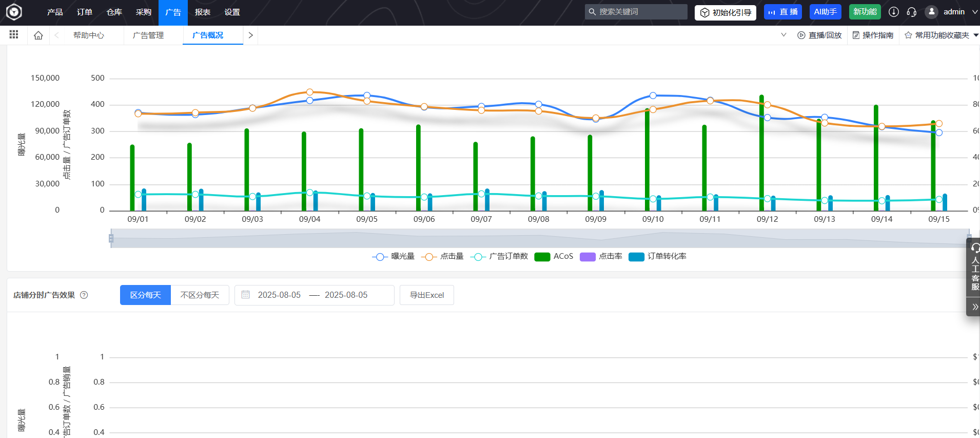Click the 09/04 点击量 orange data point
The height and width of the screenshot is (438, 980).
[310, 92]
